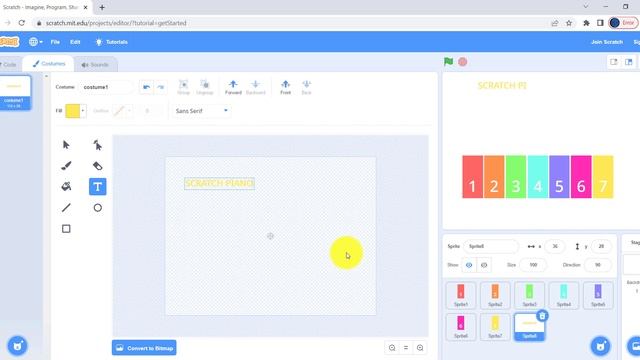Screen dimensions: 640x360
Task: Select the Rectangle tool
Action: pyautogui.click(x=66, y=229)
